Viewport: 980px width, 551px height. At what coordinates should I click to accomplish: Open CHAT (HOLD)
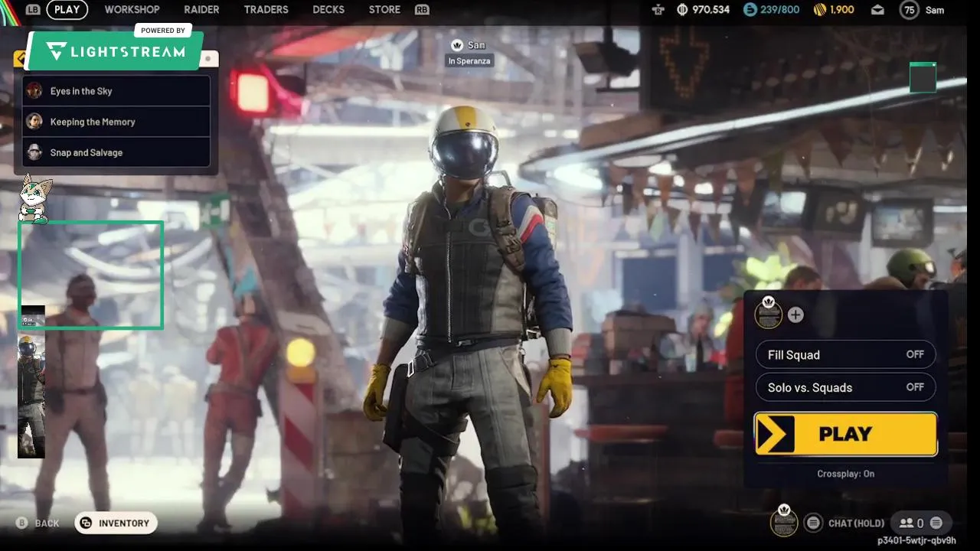click(856, 523)
